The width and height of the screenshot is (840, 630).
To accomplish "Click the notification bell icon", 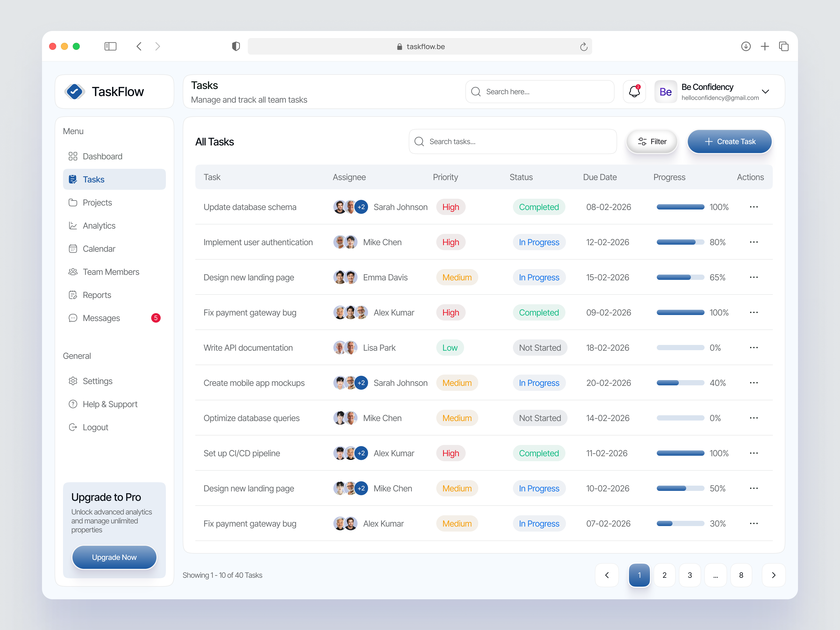I will pos(634,92).
